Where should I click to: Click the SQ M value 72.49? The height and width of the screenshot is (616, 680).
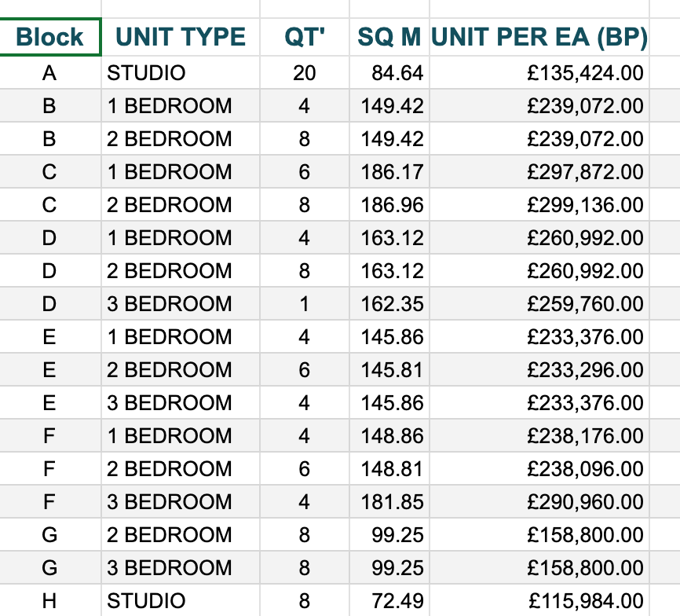[397, 601]
